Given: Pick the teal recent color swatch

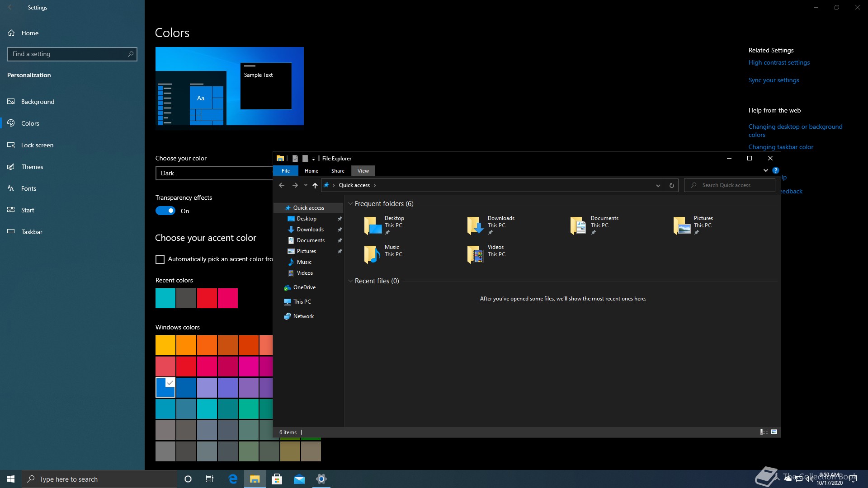Looking at the screenshot, I should click(165, 298).
